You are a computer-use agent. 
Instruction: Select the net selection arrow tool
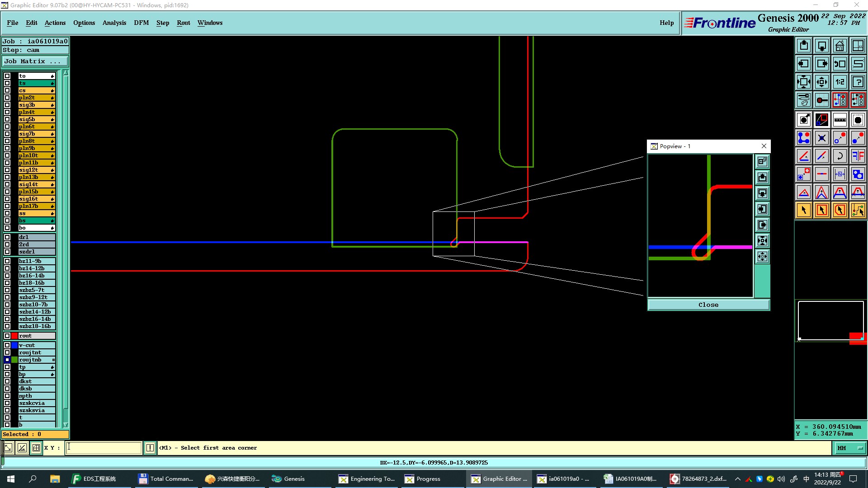tap(858, 210)
